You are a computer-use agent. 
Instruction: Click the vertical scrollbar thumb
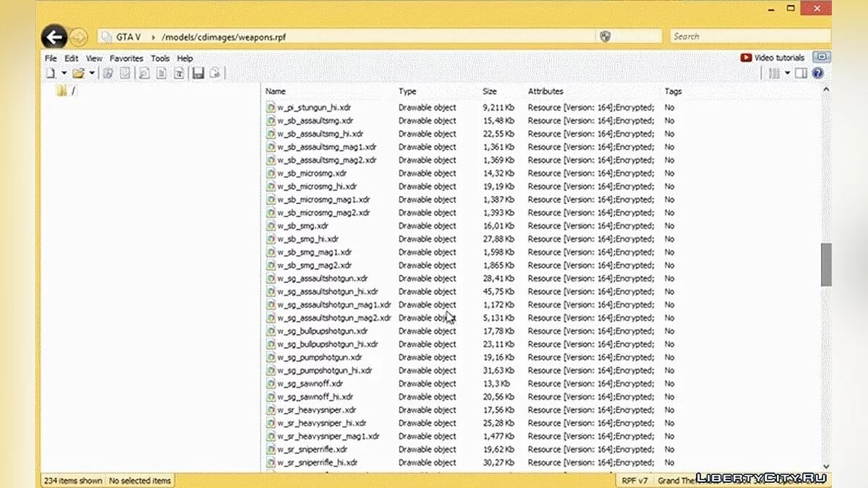(826, 264)
